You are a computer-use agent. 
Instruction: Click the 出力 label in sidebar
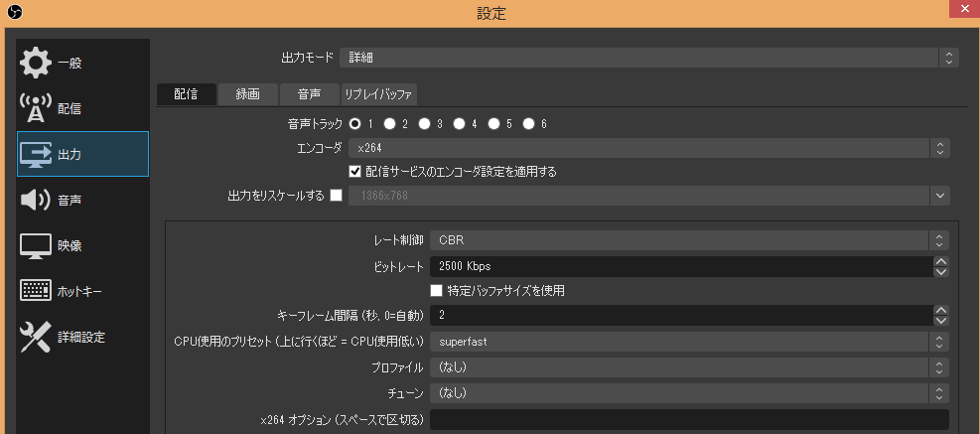coord(70,155)
